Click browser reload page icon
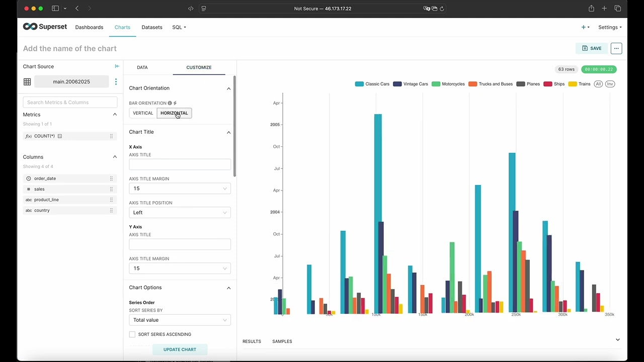This screenshot has width=644, height=362. [442, 9]
